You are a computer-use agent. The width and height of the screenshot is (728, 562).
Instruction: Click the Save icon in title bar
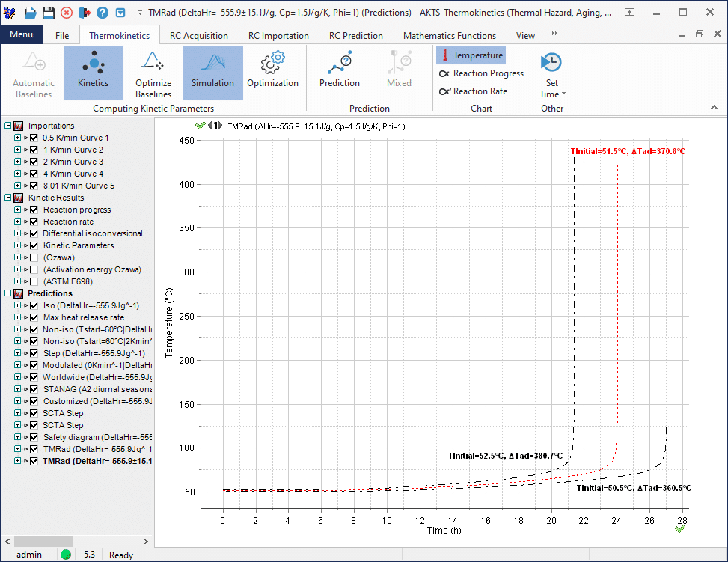point(48,13)
